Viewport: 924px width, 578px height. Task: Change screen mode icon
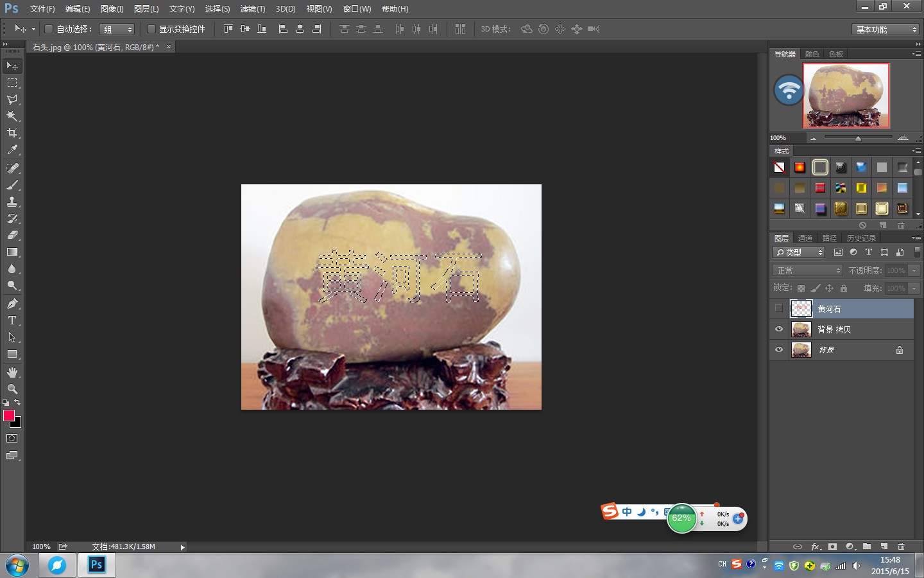(12, 455)
